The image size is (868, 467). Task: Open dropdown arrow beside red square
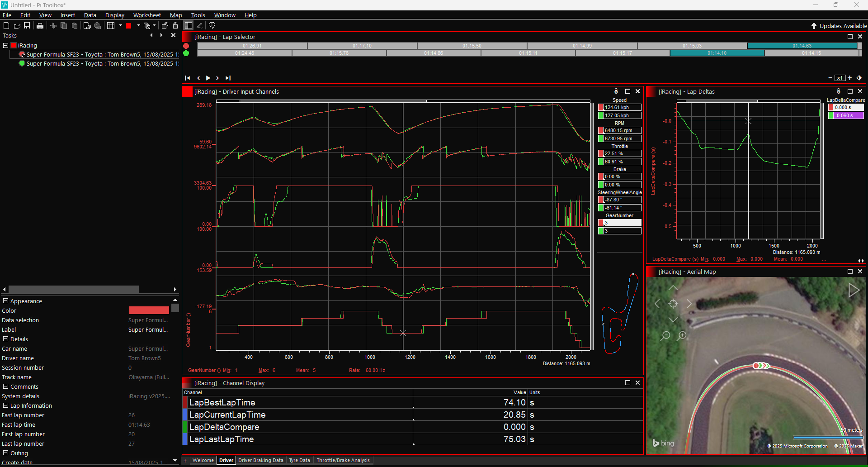(138, 25)
